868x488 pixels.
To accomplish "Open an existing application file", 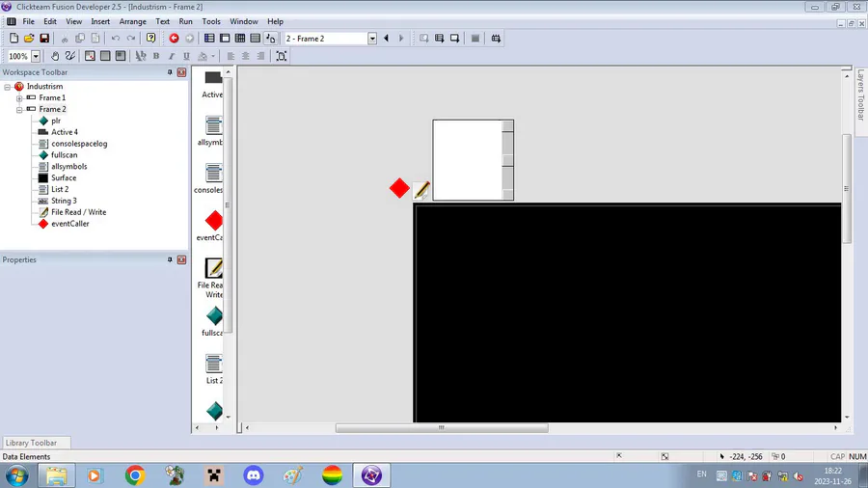I will tap(29, 39).
